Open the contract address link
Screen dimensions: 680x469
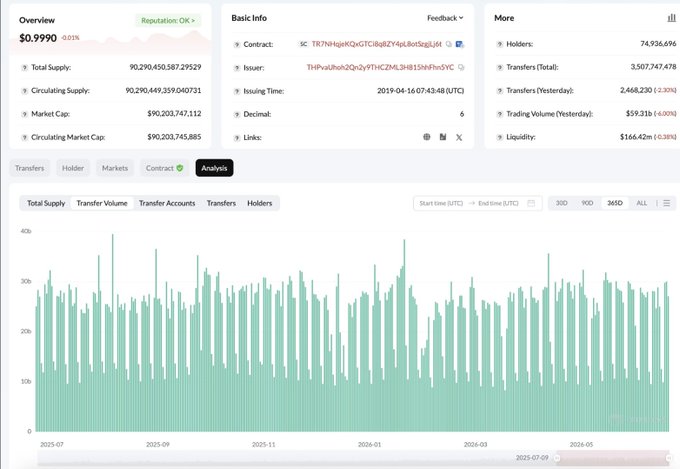click(376, 44)
